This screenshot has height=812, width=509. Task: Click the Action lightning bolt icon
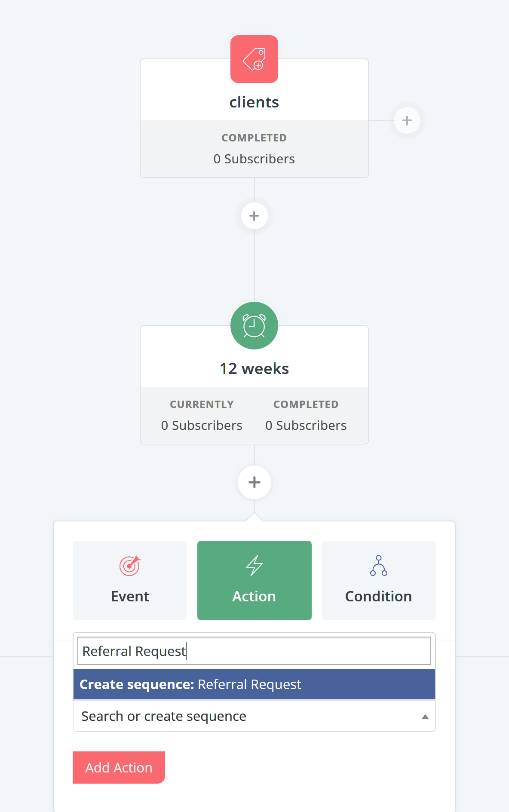(x=254, y=565)
